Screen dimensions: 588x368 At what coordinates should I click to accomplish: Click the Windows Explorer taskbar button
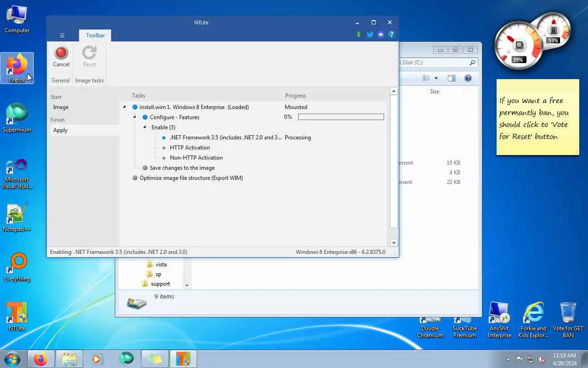(69, 359)
